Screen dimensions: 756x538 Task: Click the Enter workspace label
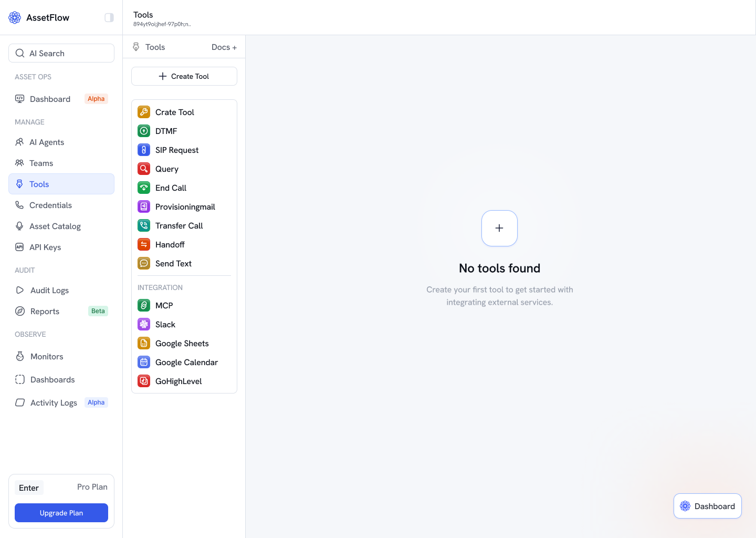click(29, 488)
